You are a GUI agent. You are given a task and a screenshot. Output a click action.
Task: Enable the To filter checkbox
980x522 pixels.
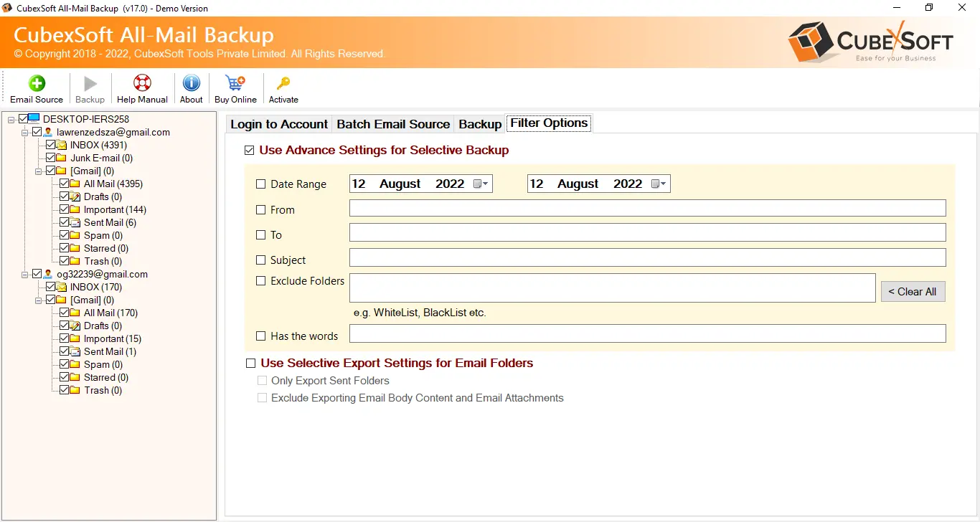(x=261, y=235)
